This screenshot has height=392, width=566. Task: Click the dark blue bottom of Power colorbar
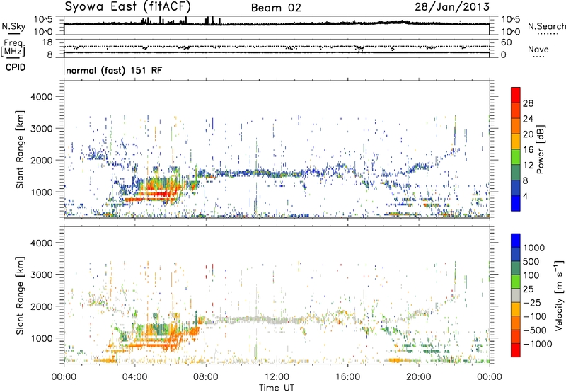pyautogui.click(x=516, y=203)
